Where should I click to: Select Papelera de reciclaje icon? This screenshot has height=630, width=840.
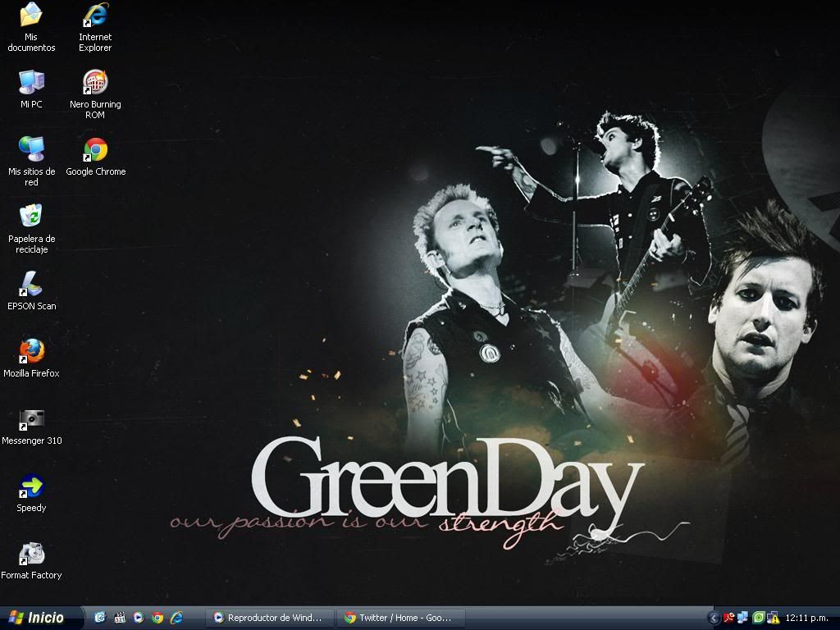pos(32,229)
